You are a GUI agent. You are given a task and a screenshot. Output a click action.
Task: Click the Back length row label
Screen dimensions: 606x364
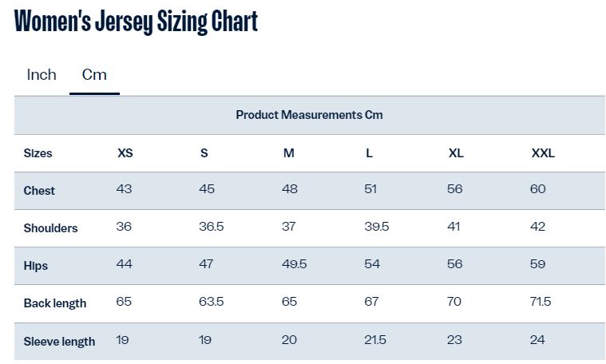(55, 303)
